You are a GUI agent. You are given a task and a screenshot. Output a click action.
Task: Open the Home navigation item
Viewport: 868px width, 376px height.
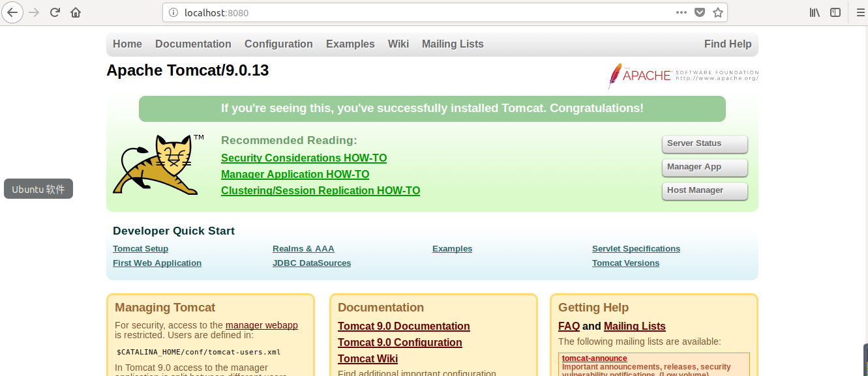click(x=127, y=44)
